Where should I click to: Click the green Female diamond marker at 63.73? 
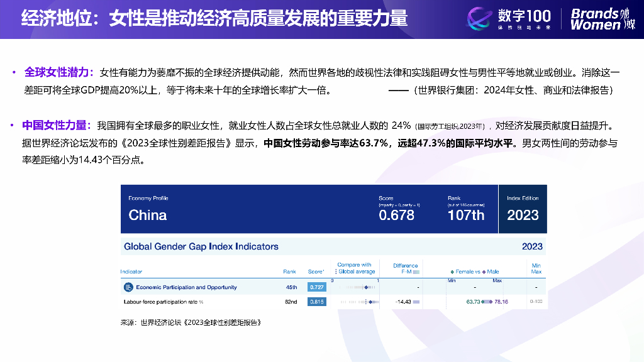[x=484, y=302]
